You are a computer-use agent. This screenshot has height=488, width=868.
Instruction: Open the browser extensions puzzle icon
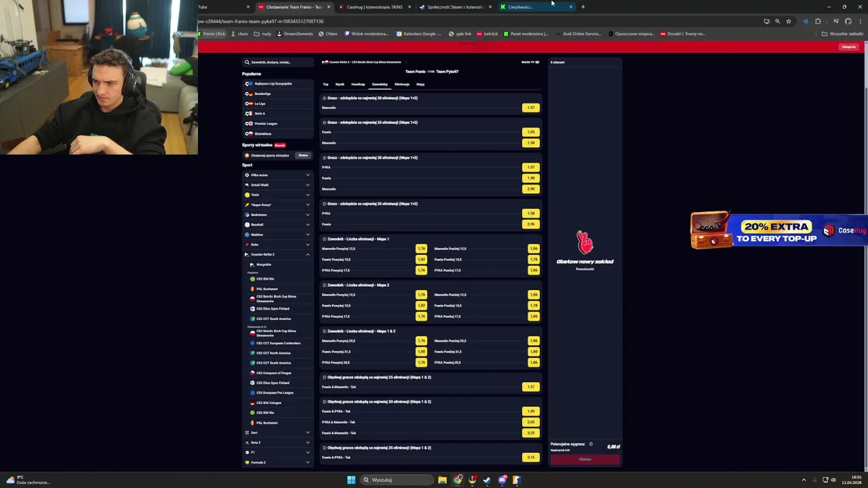pyautogui.click(x=818, y=21)
